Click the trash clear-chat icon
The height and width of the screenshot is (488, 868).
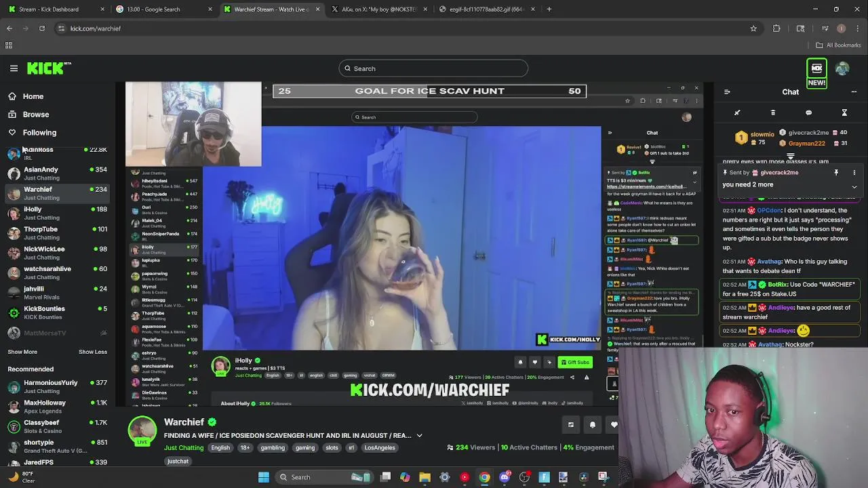[773, 113]
